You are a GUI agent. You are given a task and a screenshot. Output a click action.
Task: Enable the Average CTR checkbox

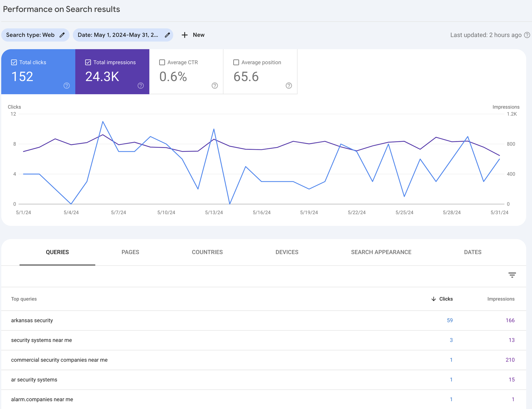click(162, 62)
